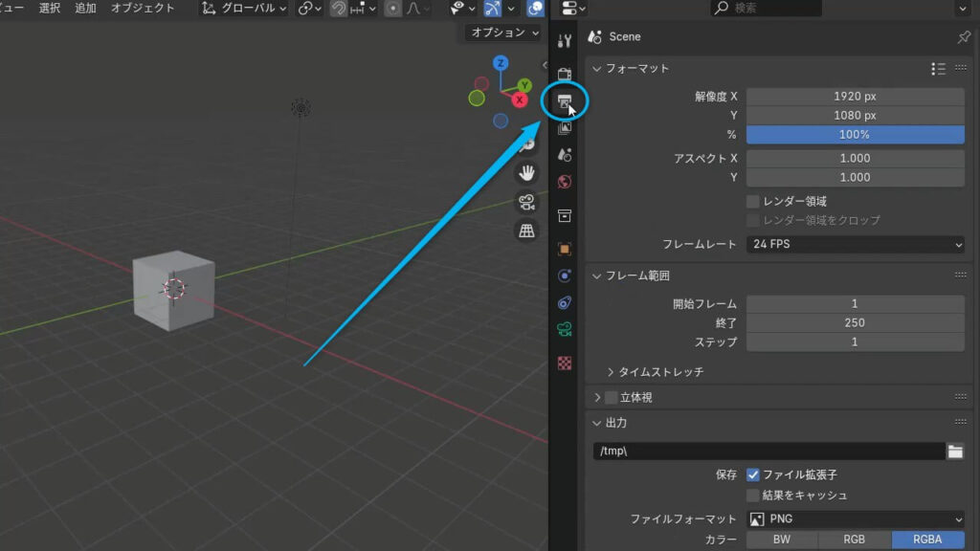Screen dimensions: 980x551
Task: Open the Output properties tab
Action: click(565, 101)
